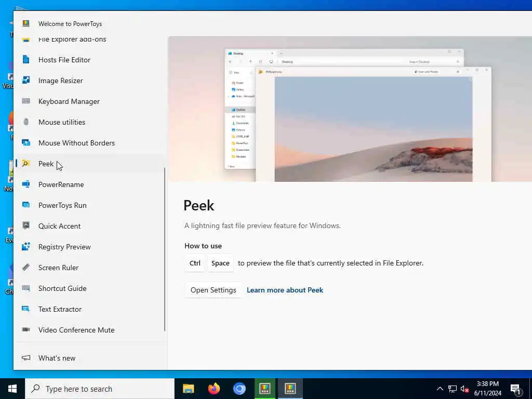Click the PowerToys Run icon

26,205
